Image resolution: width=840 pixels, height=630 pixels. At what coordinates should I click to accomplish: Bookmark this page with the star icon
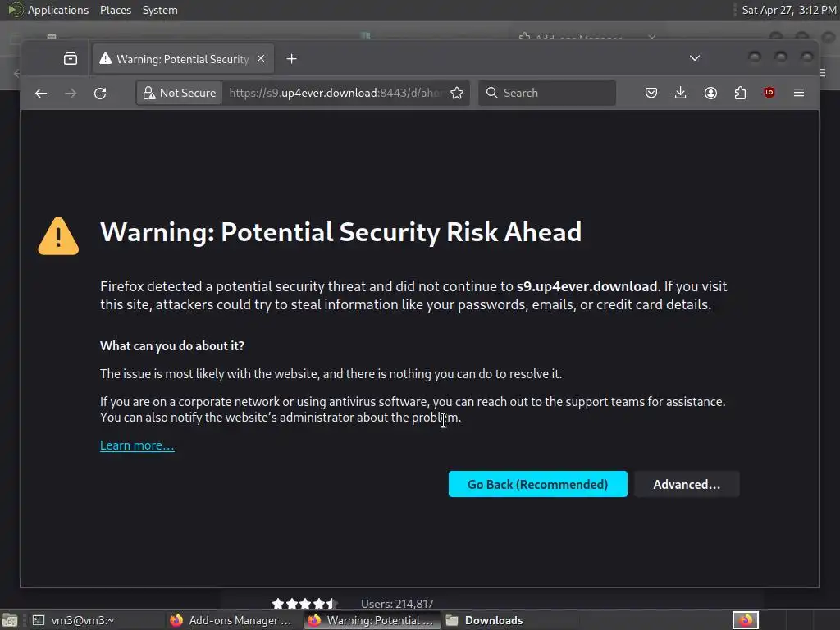point(457,93)
